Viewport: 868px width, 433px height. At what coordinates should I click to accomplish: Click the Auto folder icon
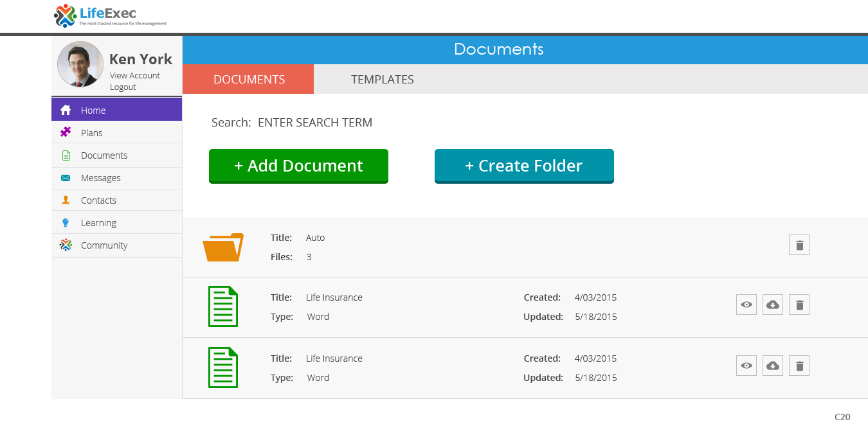(223, 247)
